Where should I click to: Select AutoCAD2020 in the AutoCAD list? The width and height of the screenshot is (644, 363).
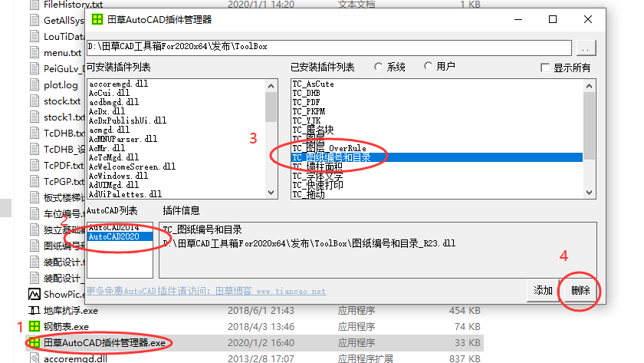pyautogui.click(x=120, y=237)
